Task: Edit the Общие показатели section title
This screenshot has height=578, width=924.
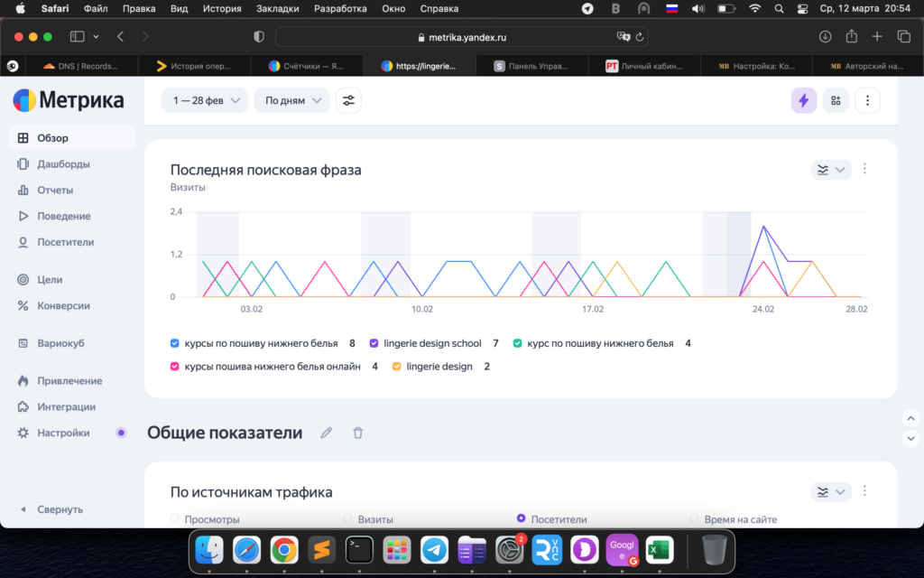Action: tap(326, 433)
